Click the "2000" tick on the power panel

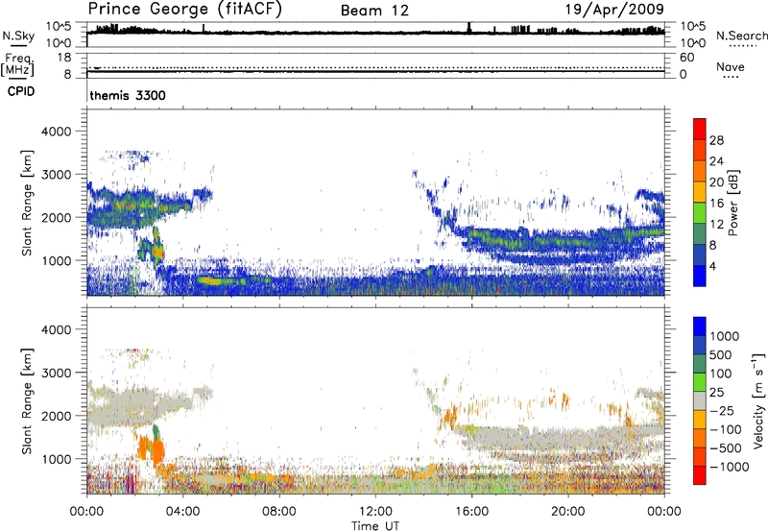click(x=57, y=217)
